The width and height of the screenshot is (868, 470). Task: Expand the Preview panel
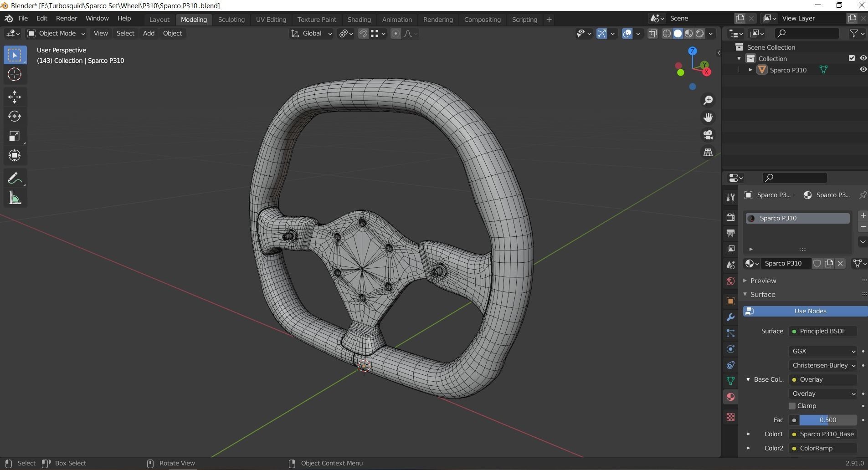[x=763, y=281]
